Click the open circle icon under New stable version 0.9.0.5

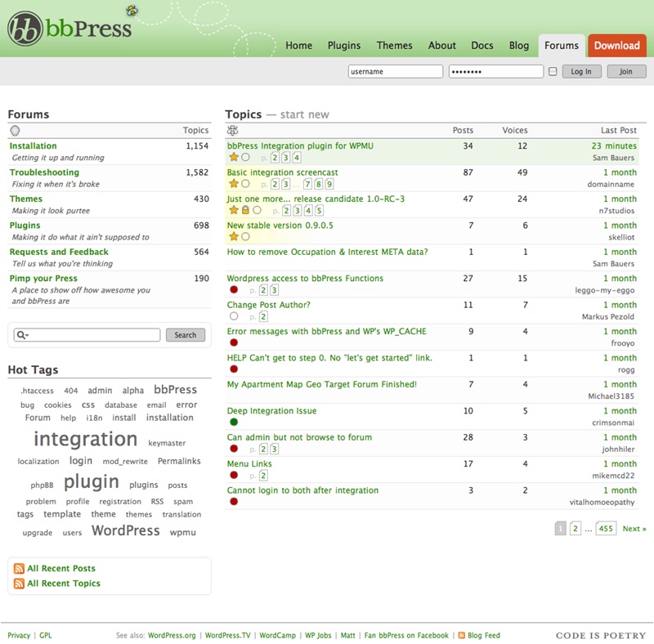246,236
